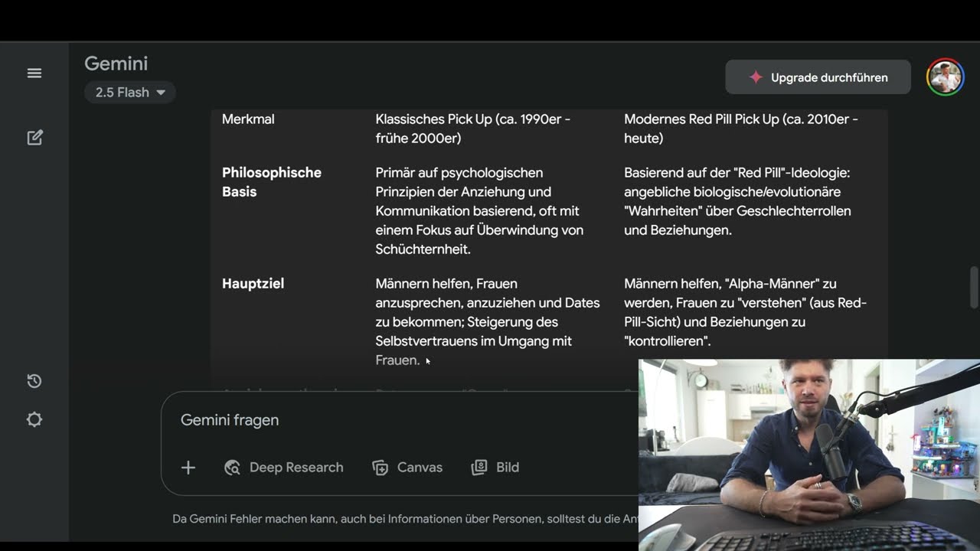Click the Merkmal column header
This screenshot has width=980, height=551.
pos(248,119)
